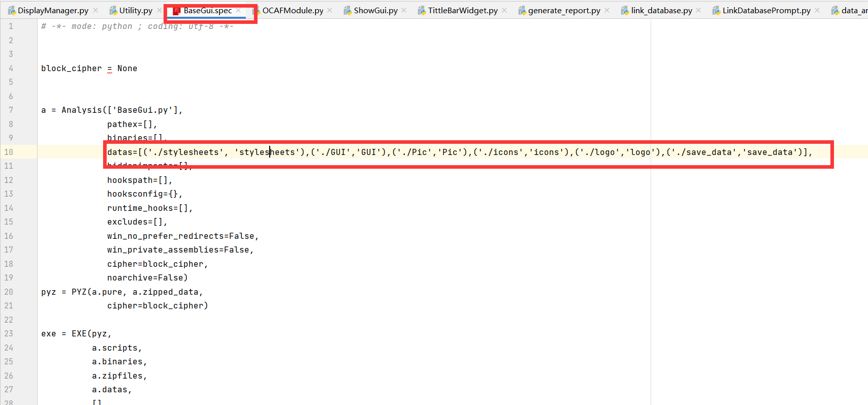Click line number 20 in the gutter
868x405 pixels.
tap(9, 292)
